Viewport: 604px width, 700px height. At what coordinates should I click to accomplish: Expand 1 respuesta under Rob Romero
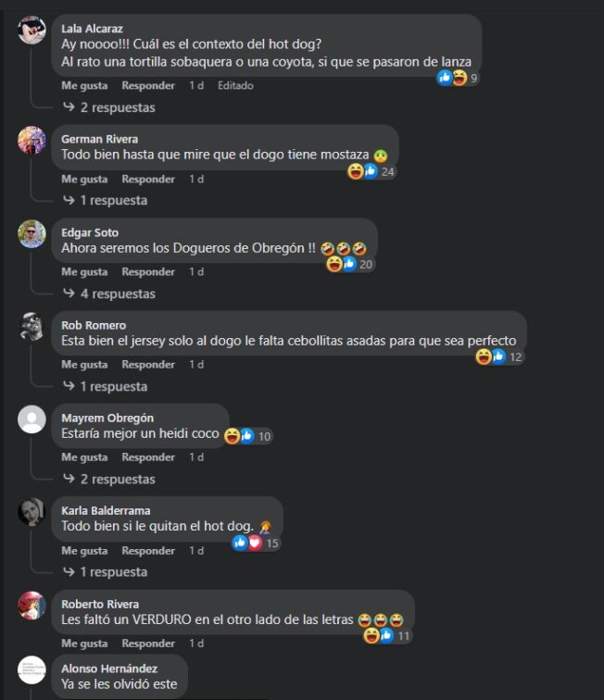106,386
